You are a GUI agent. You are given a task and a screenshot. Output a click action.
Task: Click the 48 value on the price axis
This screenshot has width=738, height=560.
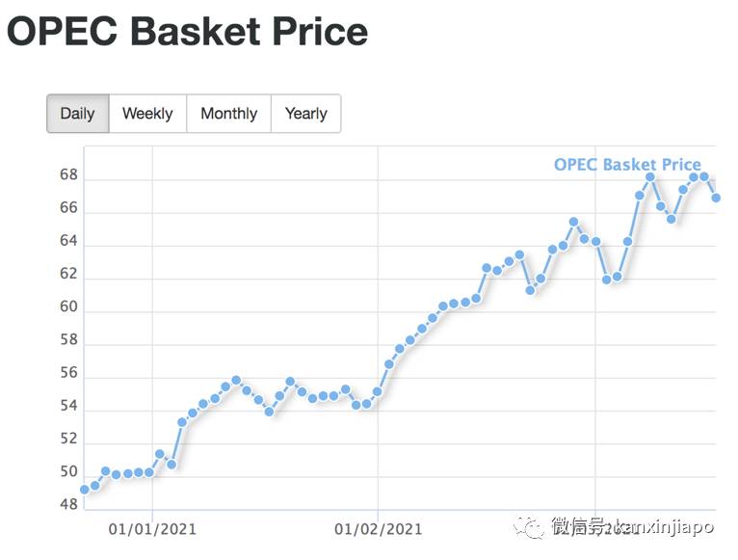click(x=68, y=505)
